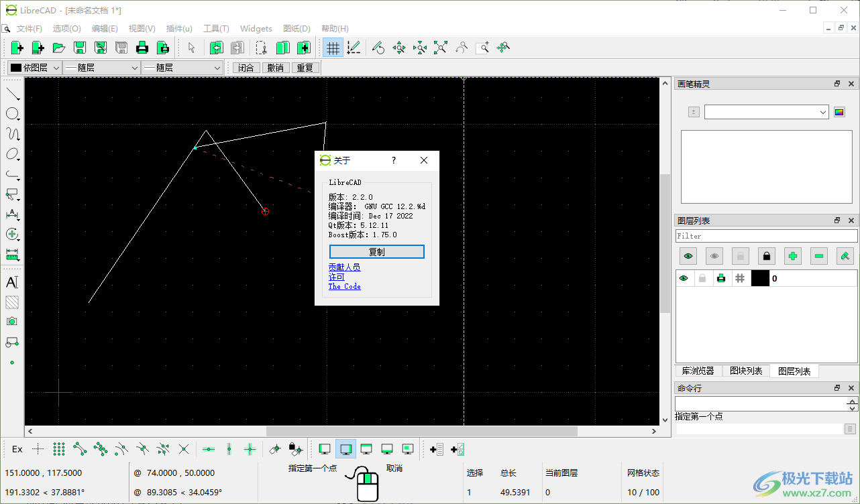
Task: Open the 贡献人员 link
Action: point(345,267)
